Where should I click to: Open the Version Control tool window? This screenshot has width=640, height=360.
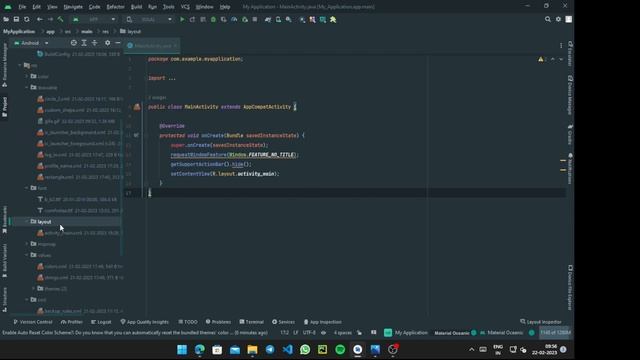(33, 322)
